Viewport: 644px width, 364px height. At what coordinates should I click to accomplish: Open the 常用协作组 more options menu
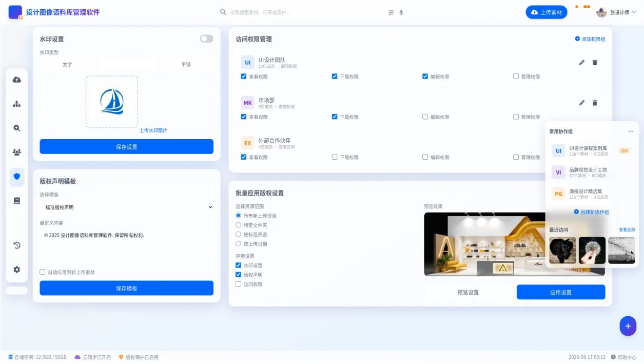[631, 131]
